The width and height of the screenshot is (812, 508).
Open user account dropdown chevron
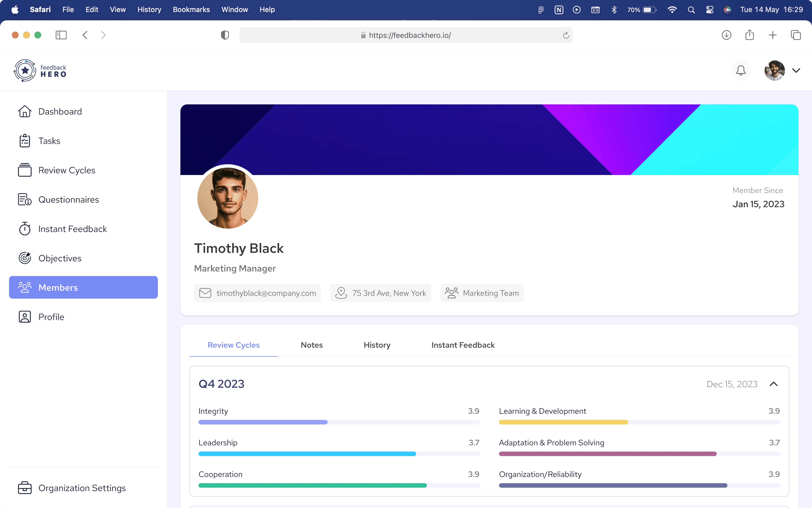tap(796, 71)
